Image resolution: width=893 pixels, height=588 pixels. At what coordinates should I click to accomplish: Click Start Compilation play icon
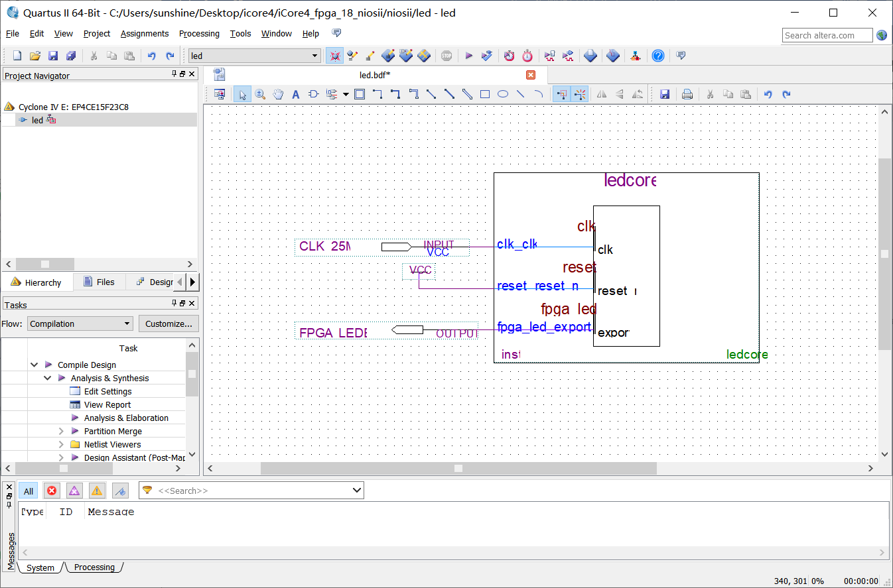[x=468, y=56]
